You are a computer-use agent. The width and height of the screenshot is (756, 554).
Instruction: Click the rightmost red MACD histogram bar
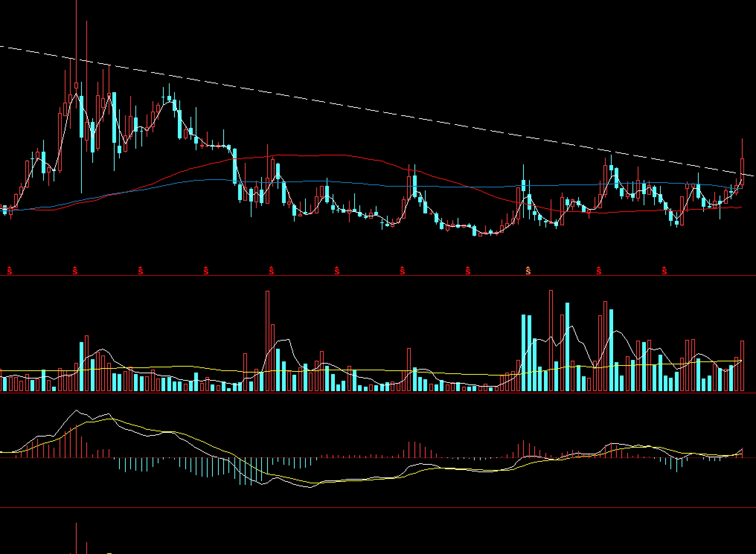[x=742, y=453]
